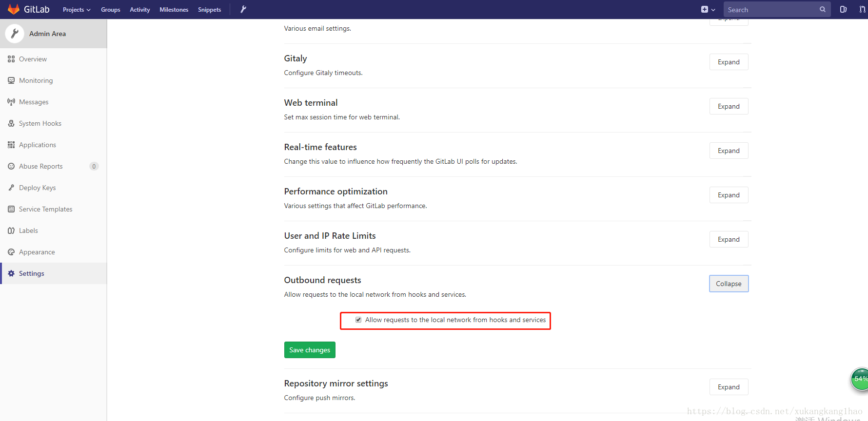The height and width of the screenshot is (421, 868).
Task: Click 'Configure Gitaly timeouts.' description
Action: click(x=323, y=73)
